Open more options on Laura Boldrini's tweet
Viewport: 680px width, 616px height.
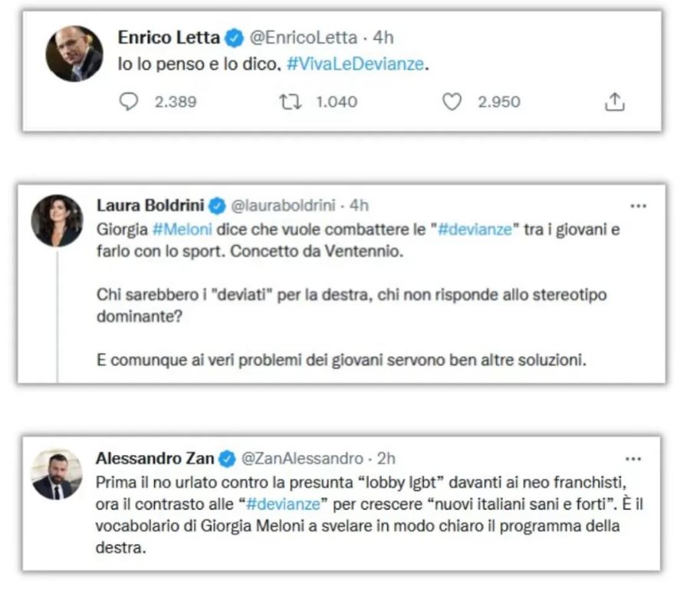(x=638, y=206)
